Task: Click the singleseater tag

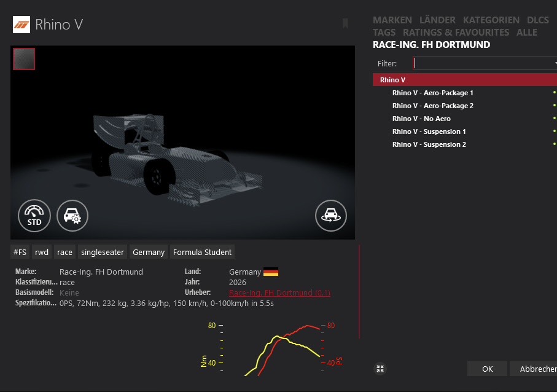Action: [103, 252]
